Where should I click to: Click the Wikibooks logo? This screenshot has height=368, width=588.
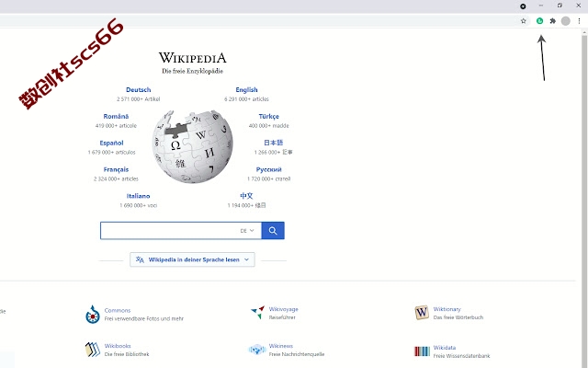(x=92, y=350)
